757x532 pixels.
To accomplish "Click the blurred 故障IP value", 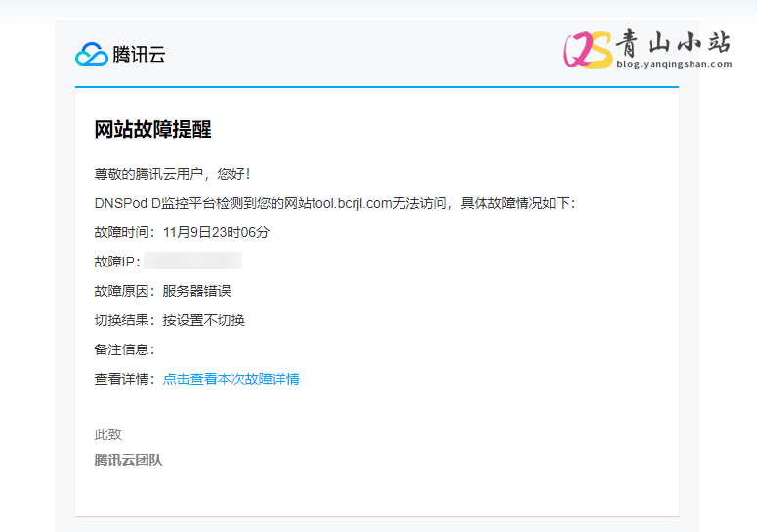I will coord(193,261).
